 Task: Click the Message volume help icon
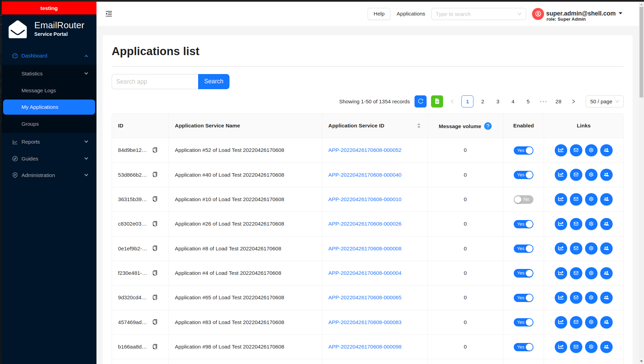click(488, 126)
